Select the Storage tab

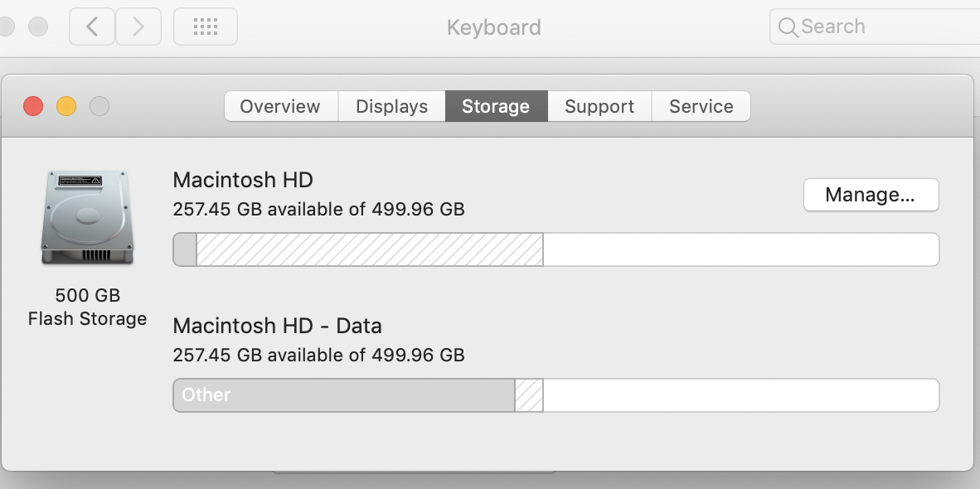point(496,106)
